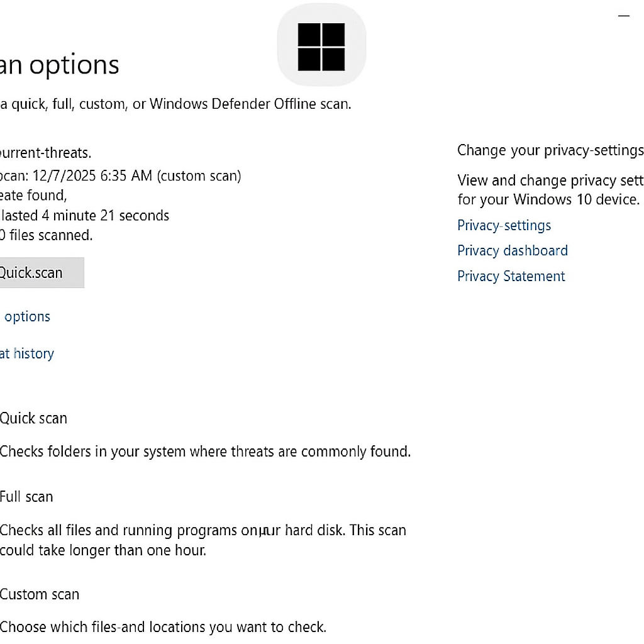Select the Custom scan option
Viewport: 644px width, 644px height.
pyautogui.click(x=40, y=594)
